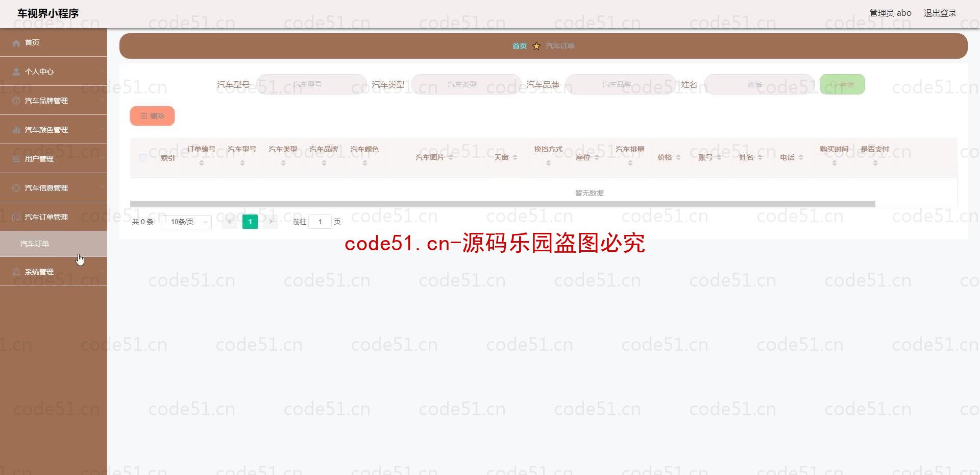Click the 前往 page number input
The height and width of the screenshot is (475, 980).
click(321, 222)
